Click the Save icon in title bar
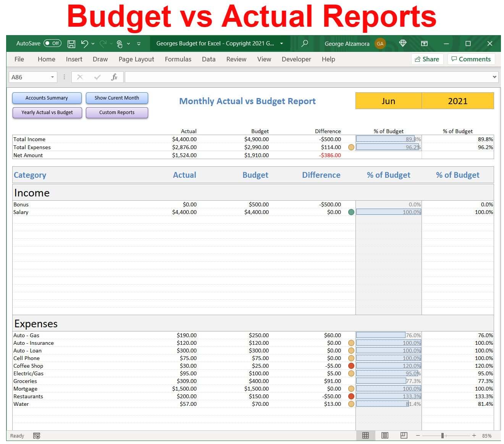This screenshot has width=504, height=444. (71, 44)
